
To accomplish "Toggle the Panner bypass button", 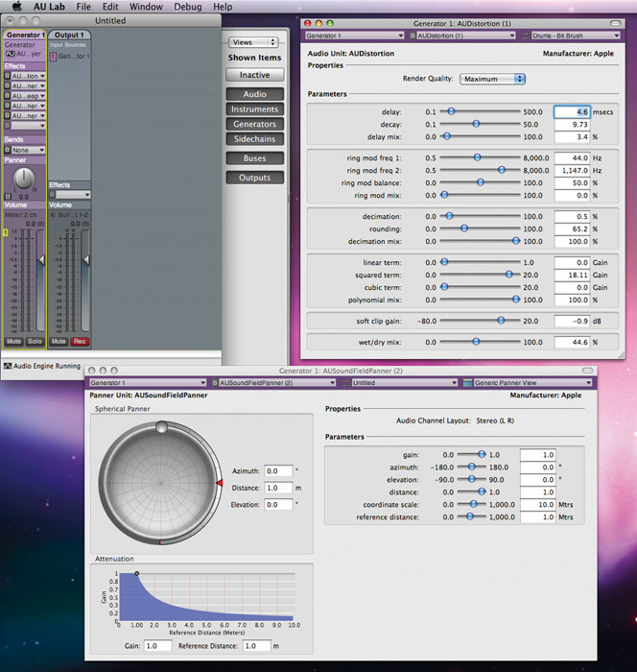I will click(7, 197).
